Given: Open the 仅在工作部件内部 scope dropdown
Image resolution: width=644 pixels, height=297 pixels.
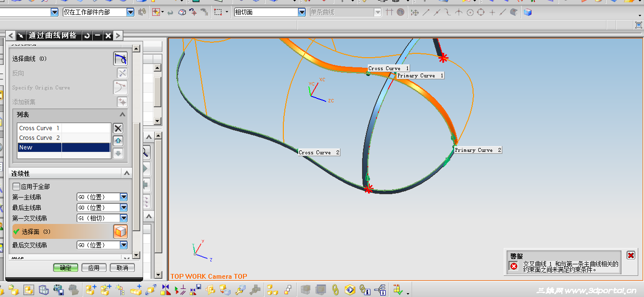Looking at the screenshot, I should pos(130,12).
